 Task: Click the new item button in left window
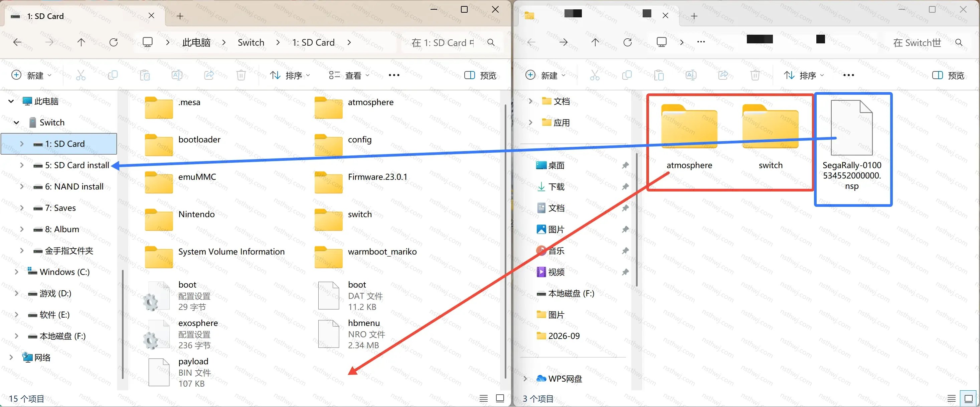(32, 75)
